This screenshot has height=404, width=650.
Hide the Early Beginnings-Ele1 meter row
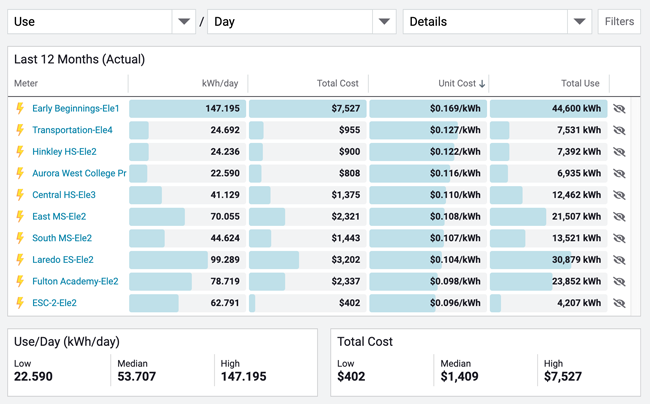pyautogui.click(x=619, y=108)
